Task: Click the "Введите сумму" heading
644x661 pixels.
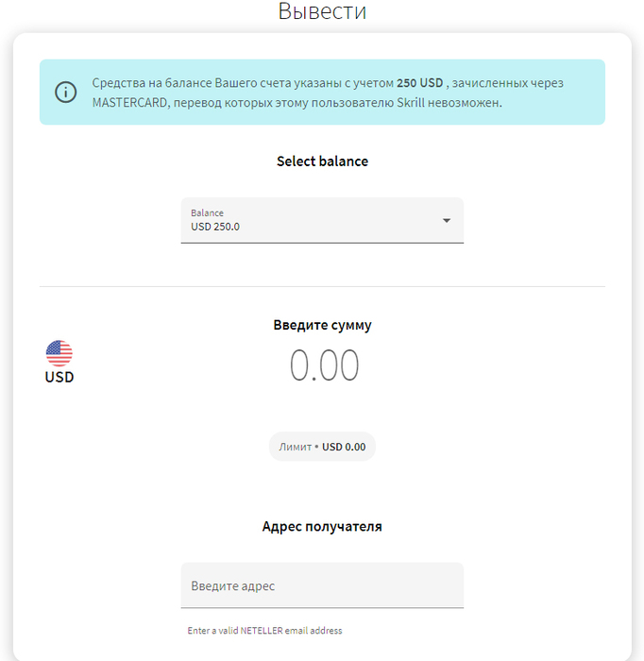Action: click(x=322, y=325)
